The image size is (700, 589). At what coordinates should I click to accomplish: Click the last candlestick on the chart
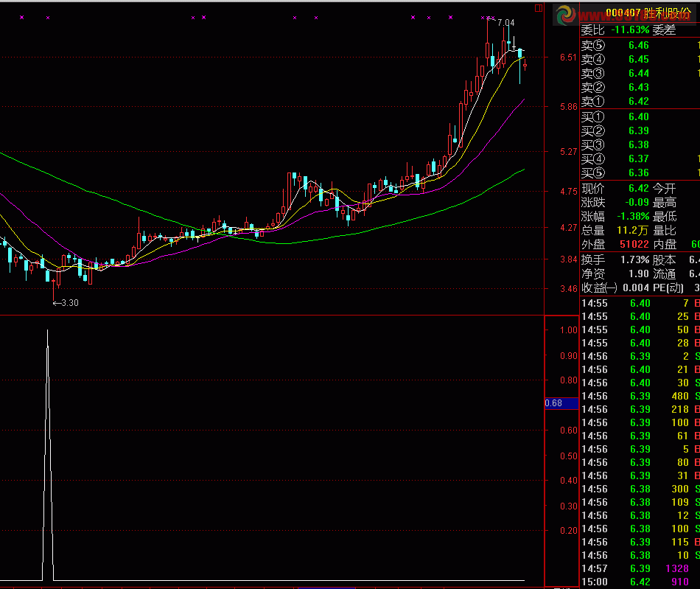pyautogui.click(x=525, y=65)
